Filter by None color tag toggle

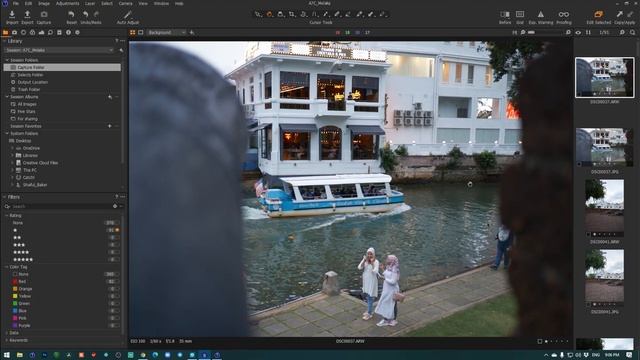117,274
